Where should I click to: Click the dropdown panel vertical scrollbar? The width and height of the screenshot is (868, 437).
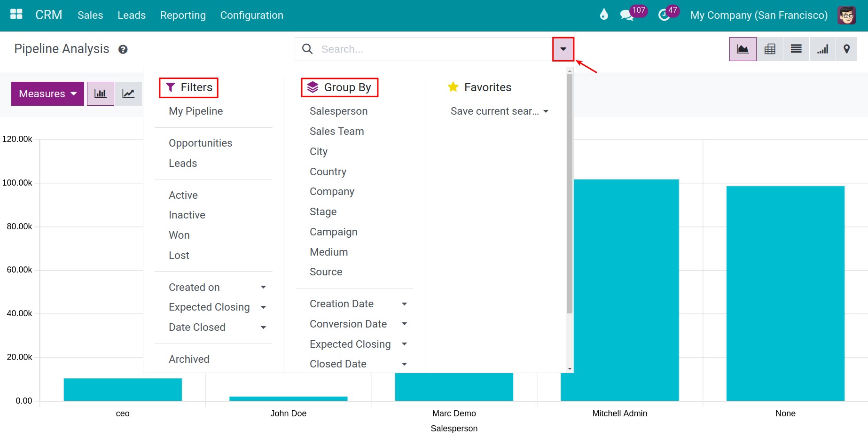(570, 194)
